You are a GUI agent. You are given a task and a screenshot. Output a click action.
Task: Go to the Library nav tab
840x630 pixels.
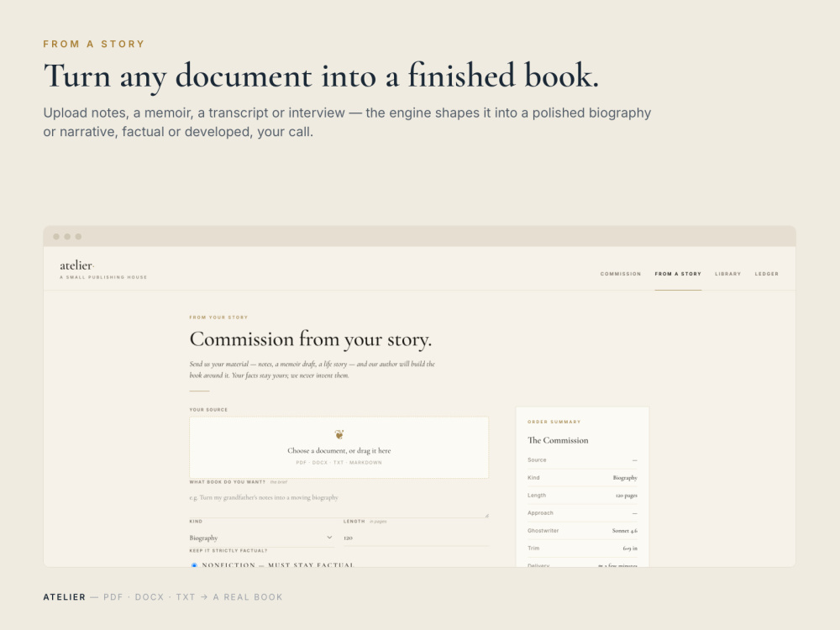pos(727,274)
